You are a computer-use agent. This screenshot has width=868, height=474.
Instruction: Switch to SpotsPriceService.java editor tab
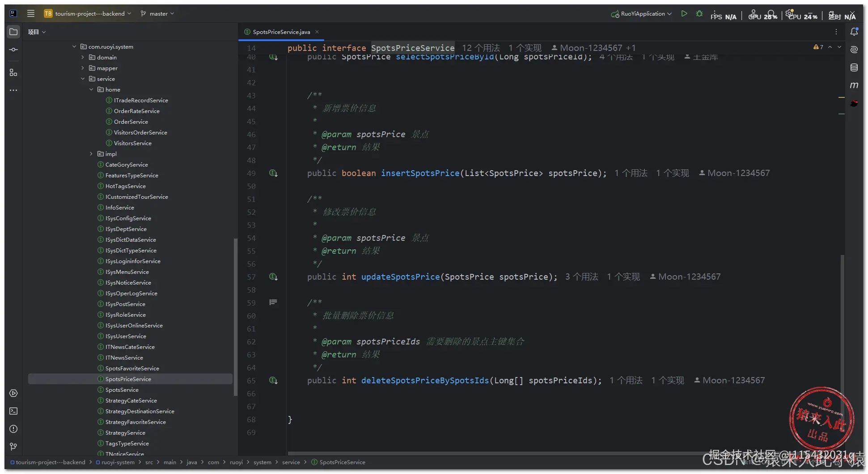point(281,32)
